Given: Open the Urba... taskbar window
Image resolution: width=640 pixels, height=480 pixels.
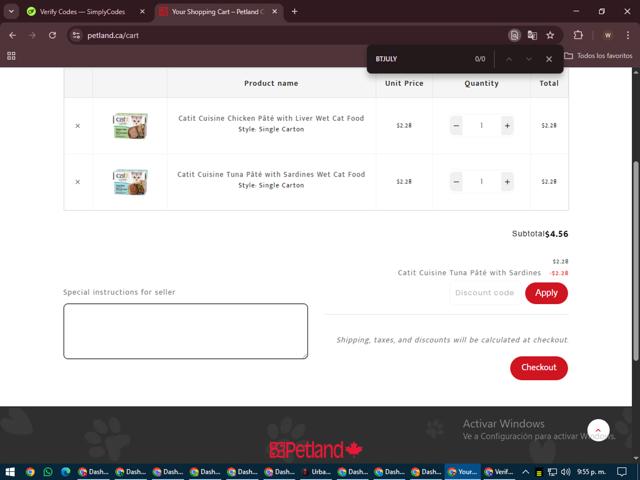Looking at the screenshot, I should pyautogui.click(x=316, y=472).
